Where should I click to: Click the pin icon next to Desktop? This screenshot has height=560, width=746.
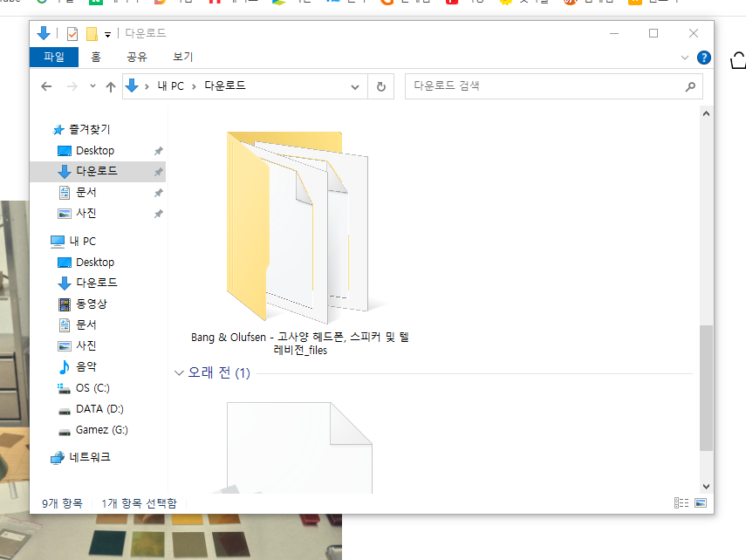(x=159, y=151)
